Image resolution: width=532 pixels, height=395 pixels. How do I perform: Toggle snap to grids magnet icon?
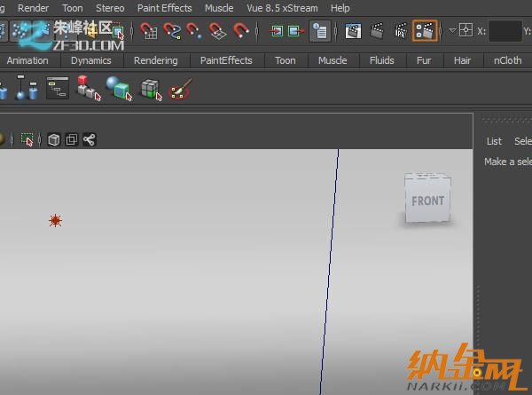[x=149, y=31]
